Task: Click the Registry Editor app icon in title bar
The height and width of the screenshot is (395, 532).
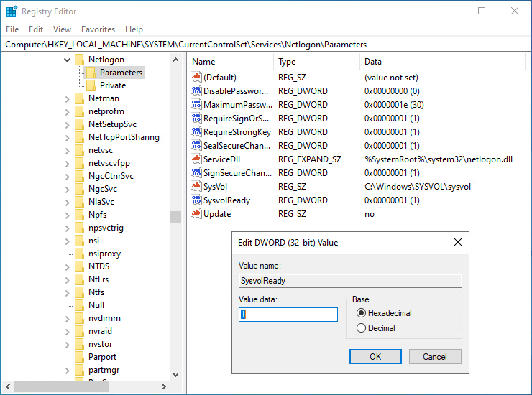Action: coord(12,11)
